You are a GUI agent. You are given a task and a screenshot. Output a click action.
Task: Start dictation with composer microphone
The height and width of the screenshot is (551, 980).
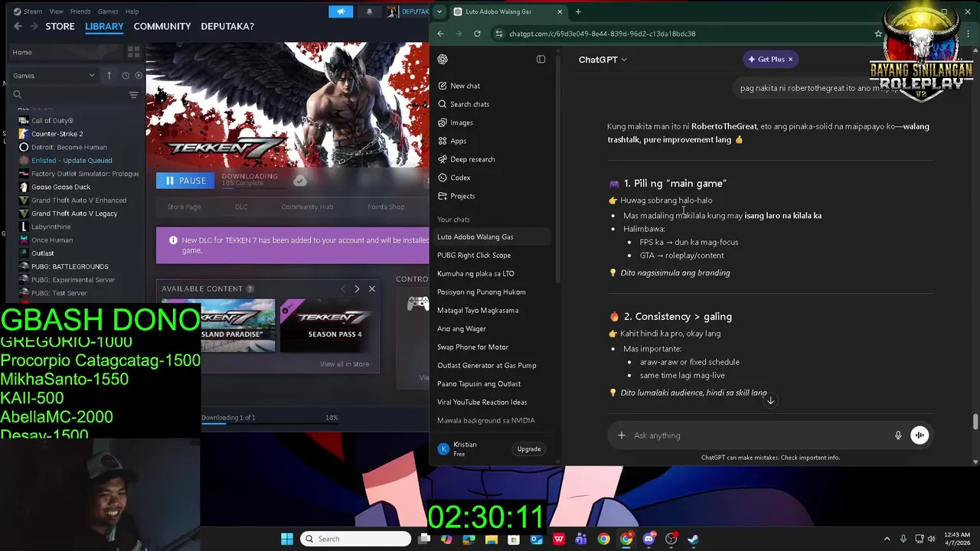898,435
